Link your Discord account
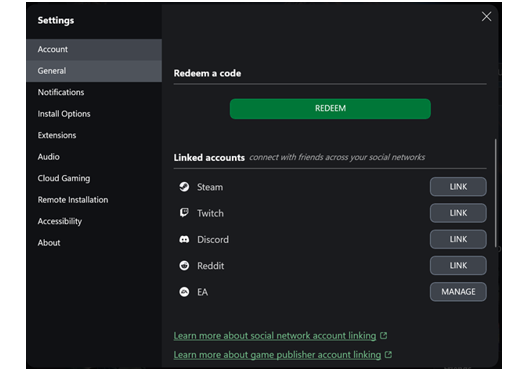The height and width of the screenshot is (385, 526). pos(458,239)
